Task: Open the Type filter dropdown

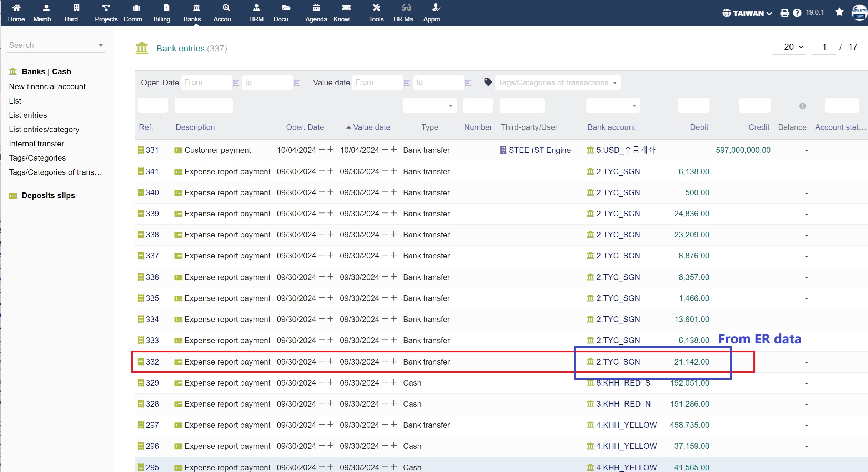Action: [430, 106]
